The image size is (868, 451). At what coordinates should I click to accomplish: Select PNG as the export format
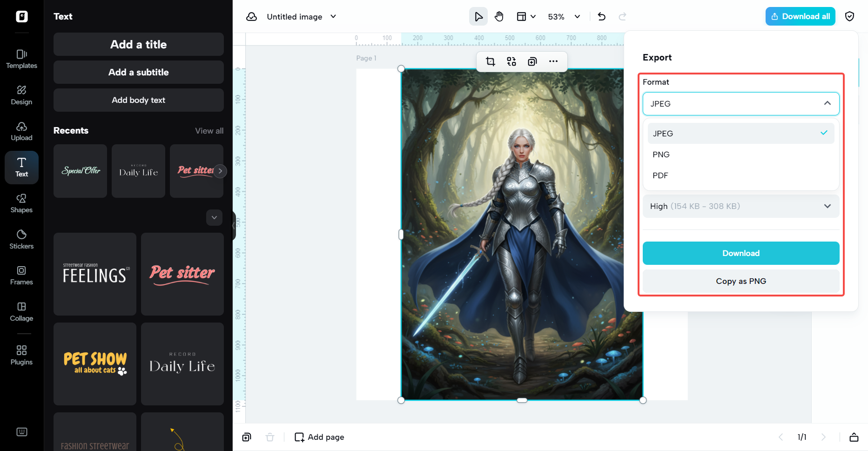(661, 154)
